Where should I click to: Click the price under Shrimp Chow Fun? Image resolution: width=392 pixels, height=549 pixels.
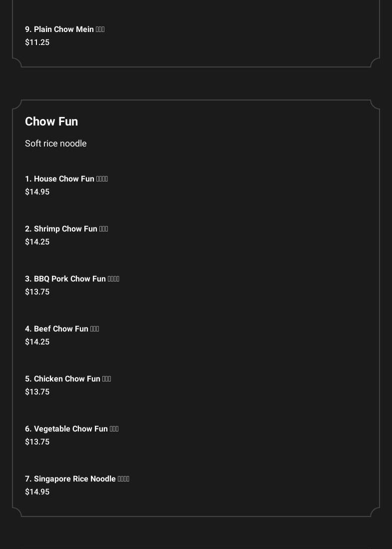click(x=37, y=242)
